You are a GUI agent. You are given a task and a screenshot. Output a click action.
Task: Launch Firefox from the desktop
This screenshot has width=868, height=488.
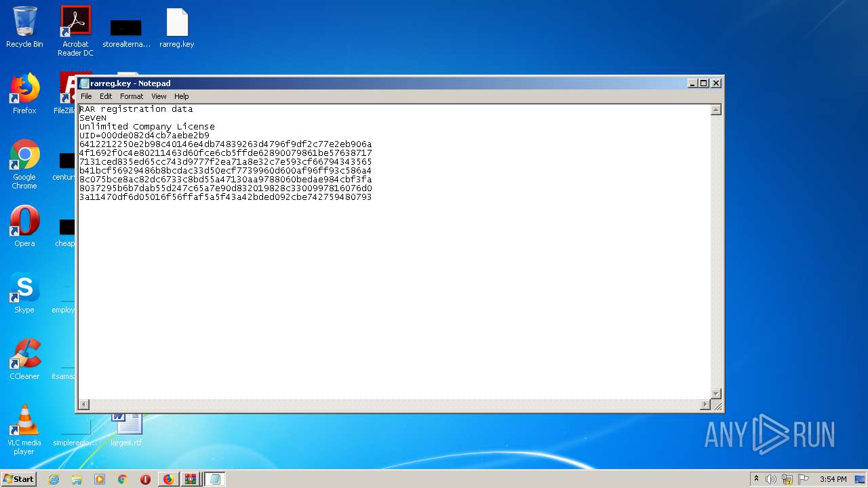click(24, 94)
